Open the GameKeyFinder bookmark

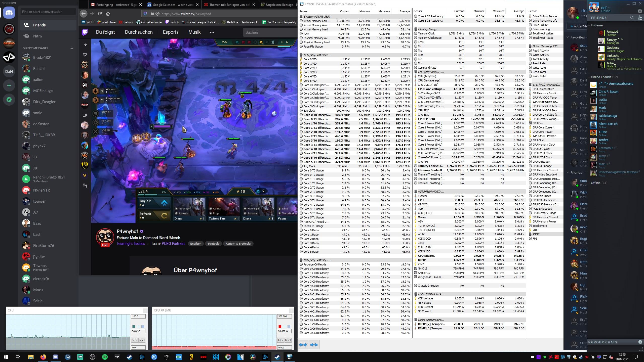(x=149, y=22)
